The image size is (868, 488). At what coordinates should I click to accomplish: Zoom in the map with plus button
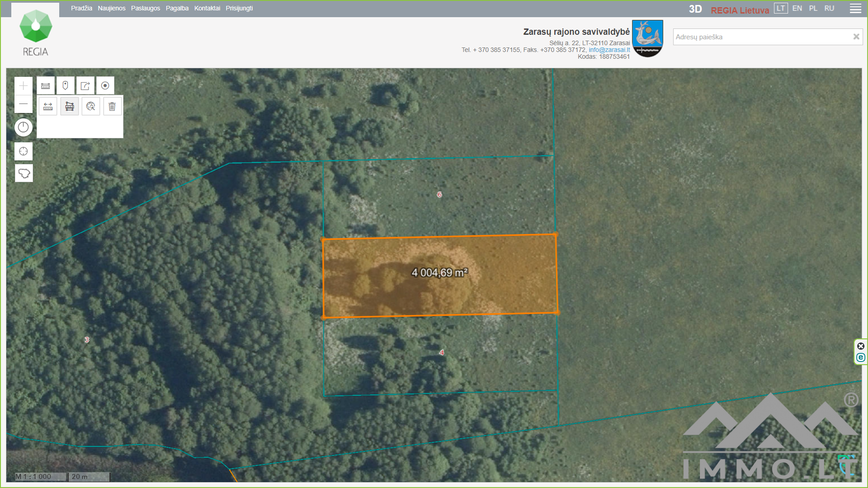click(x=24, y=86)
